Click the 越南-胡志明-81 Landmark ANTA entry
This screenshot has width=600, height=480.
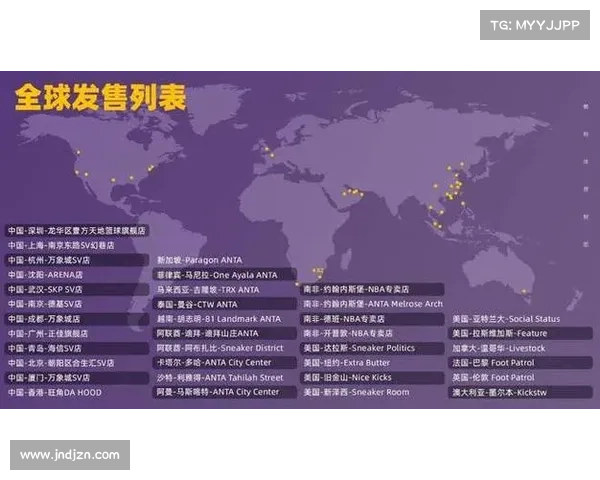[218, 319]
